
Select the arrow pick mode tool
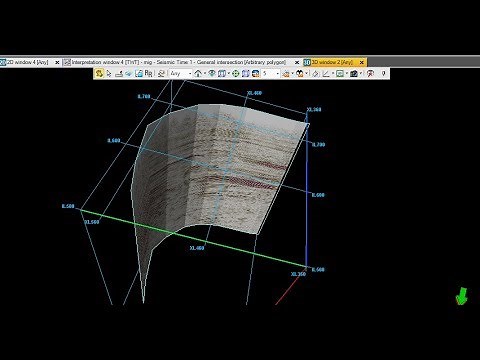(x=109, y=73)
